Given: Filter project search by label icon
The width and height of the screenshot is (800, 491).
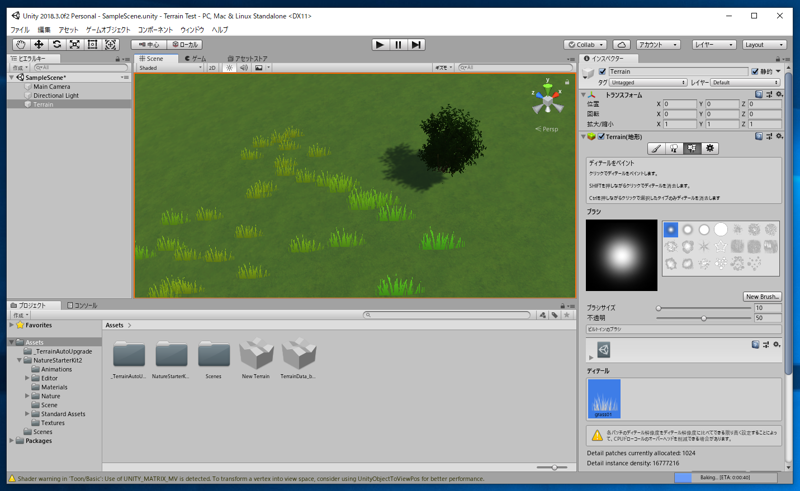Looking at the screenshot, I should tap(555, 315).
